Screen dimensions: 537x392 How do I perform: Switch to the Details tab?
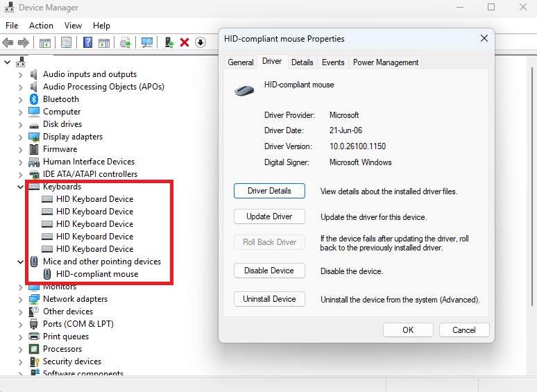point(302,62)
